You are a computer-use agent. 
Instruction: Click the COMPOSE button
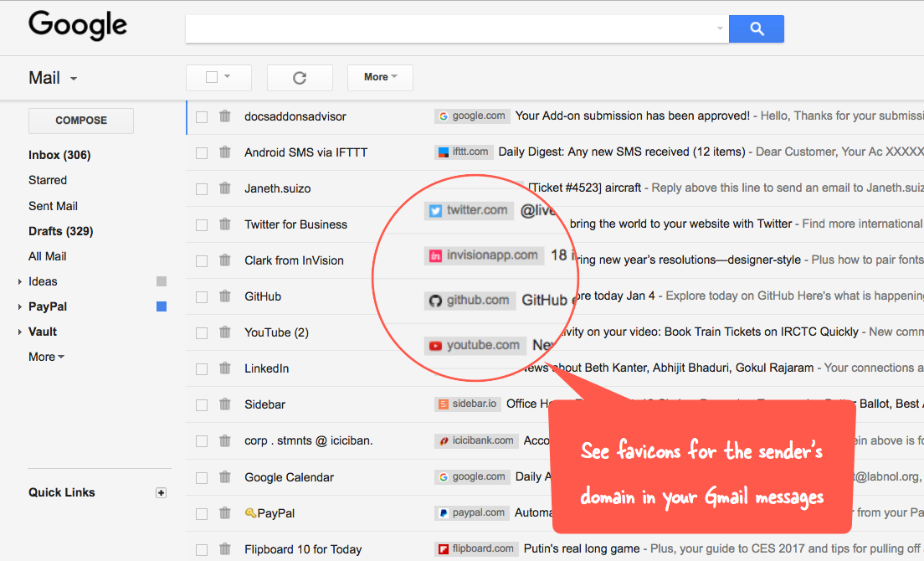[x=81, y=121]
